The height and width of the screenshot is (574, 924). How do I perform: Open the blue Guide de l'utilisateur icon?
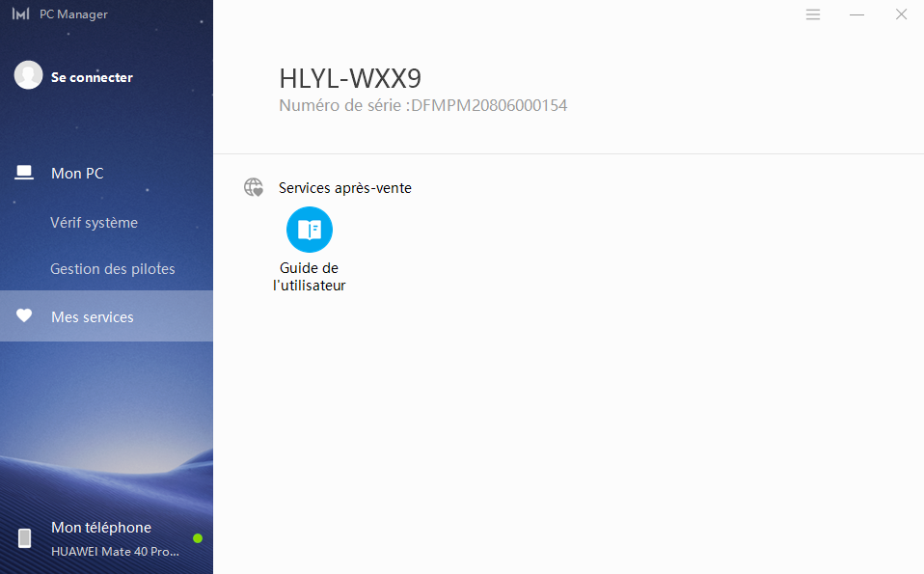pyautogui.click(x=310, y=230)
